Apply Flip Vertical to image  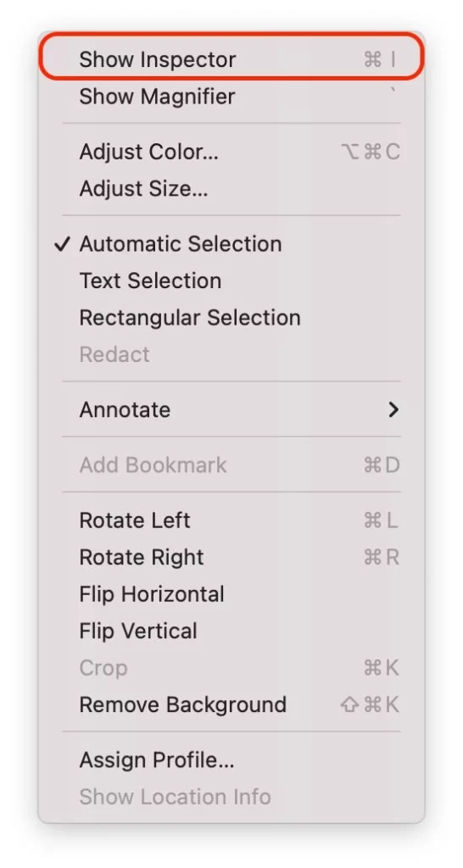(231, 631)
